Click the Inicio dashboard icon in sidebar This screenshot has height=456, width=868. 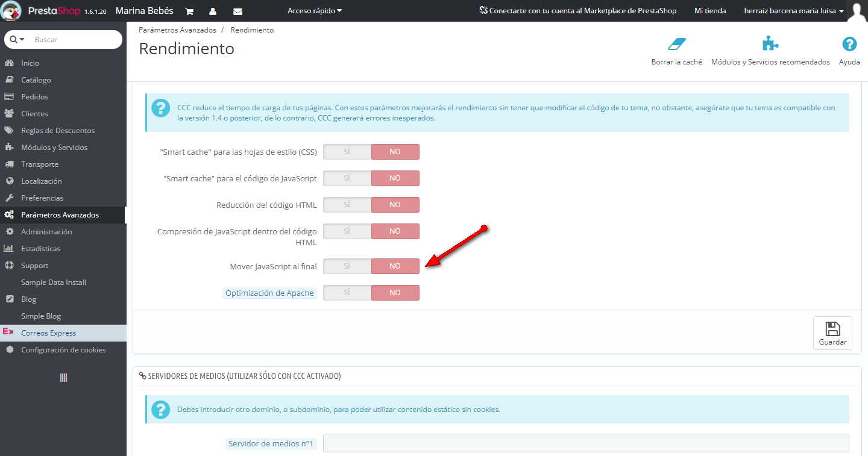coord(9,63)
